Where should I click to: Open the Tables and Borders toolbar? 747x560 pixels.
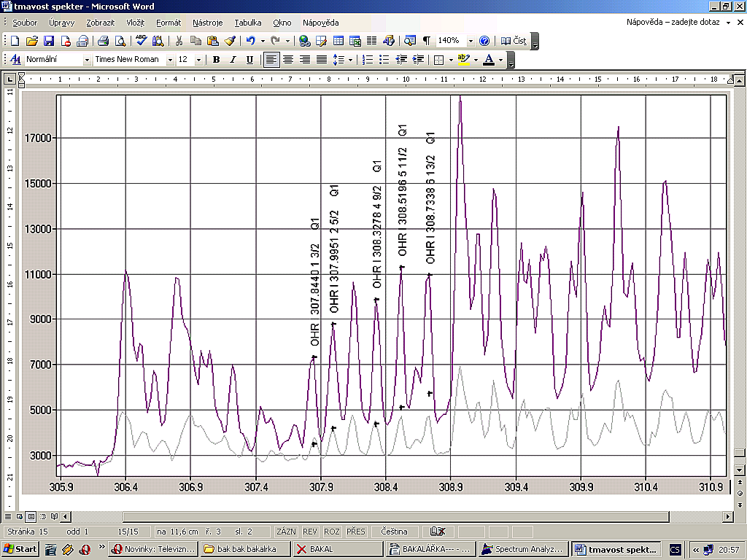(321, 41)
